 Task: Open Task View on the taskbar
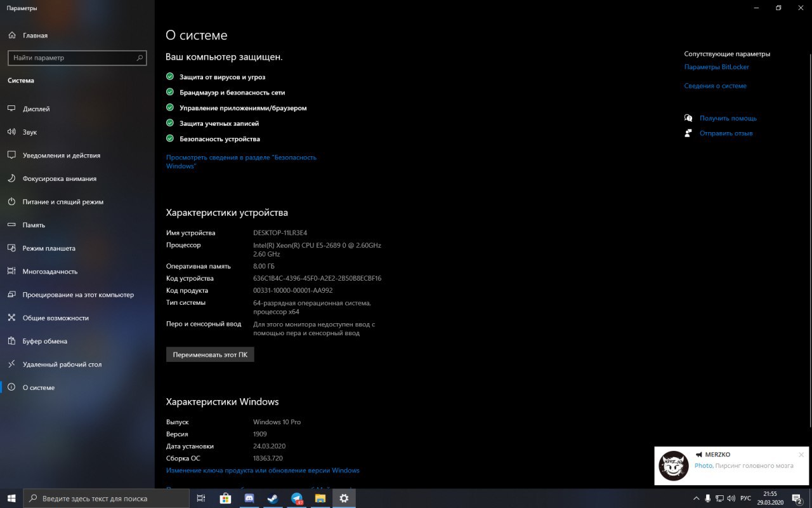coord(201,498)
